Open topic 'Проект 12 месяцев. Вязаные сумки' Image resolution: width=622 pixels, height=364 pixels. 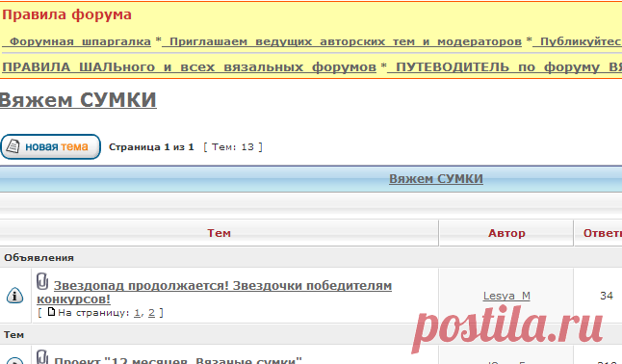coord(178,360)
